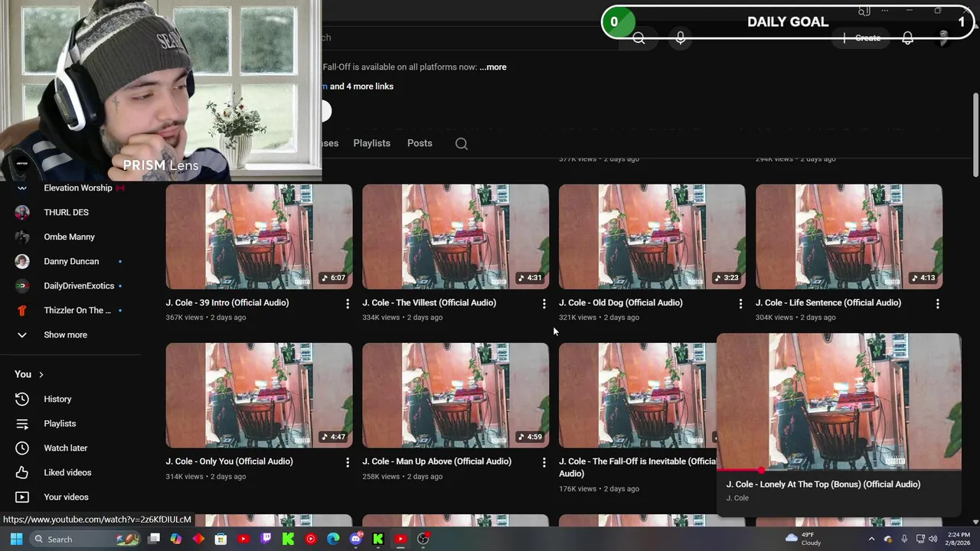Viewport: 980px width, 551px height.
Task: Search within channel using magnifier icon
Action: click(x=461, y=143)
